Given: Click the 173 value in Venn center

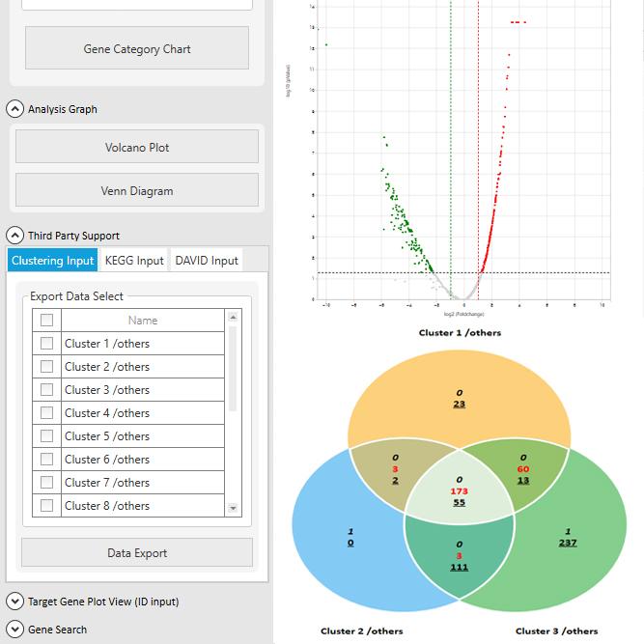Looking at the screenshot, I should [x=459, y=491].
